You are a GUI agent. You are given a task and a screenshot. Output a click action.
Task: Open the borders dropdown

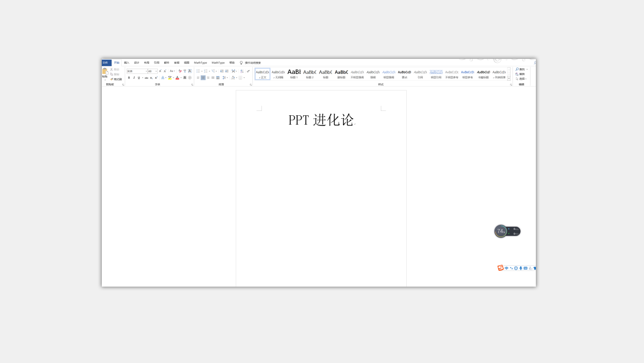point(244,78)
